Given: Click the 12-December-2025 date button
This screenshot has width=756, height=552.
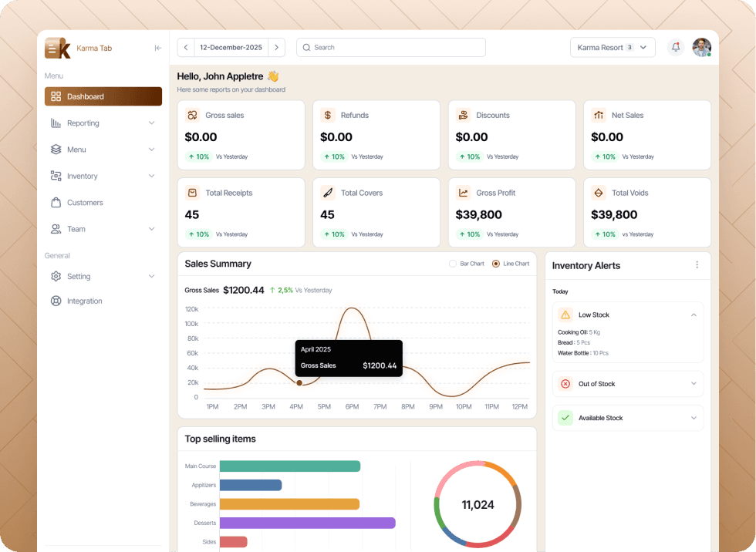Looking at the screenshot, I should pyautogui.click(x=231, y=47).
